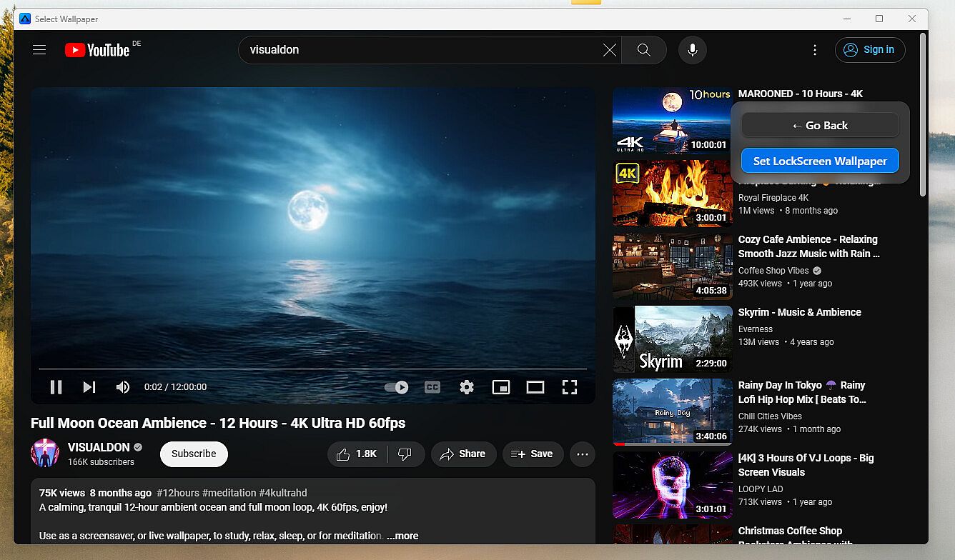Open the YouTube hamburger guide menu
955x560 pixels.
coord(39,50)
